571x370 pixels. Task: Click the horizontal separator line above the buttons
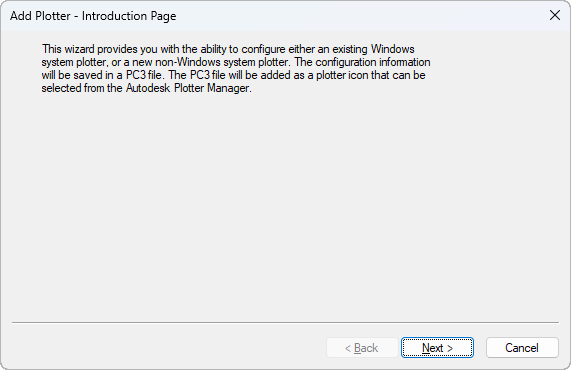click(285, 322)
